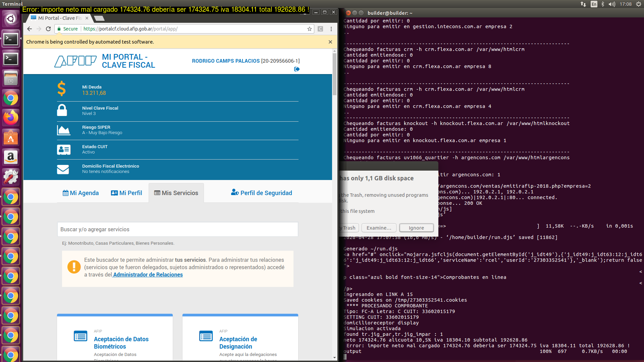644x362 pixels.
Task: Open second Terminal icon in launcher
Action: pos(11,59)
